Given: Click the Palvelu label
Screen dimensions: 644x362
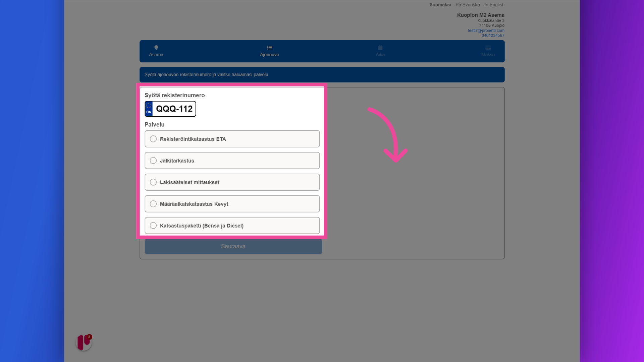Looking at the screenshot, I should point(154,125).
